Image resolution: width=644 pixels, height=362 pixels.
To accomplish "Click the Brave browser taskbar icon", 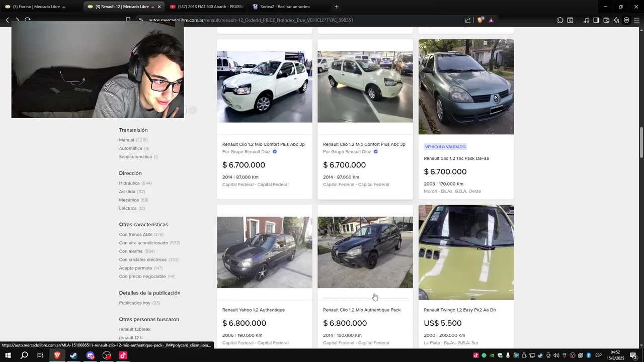I will pos(57,355).
